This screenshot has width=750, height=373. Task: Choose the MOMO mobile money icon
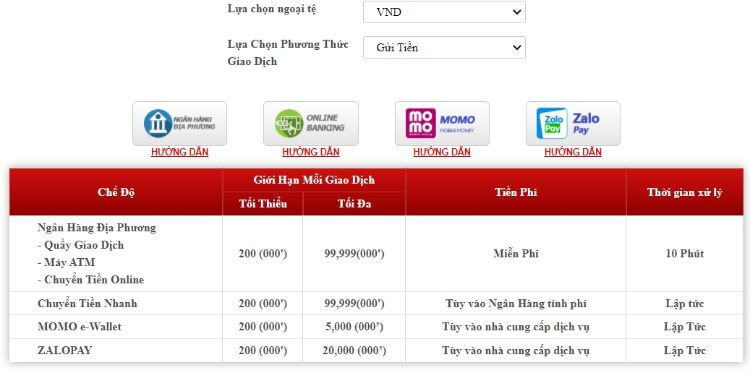click(x=442, y=123)
